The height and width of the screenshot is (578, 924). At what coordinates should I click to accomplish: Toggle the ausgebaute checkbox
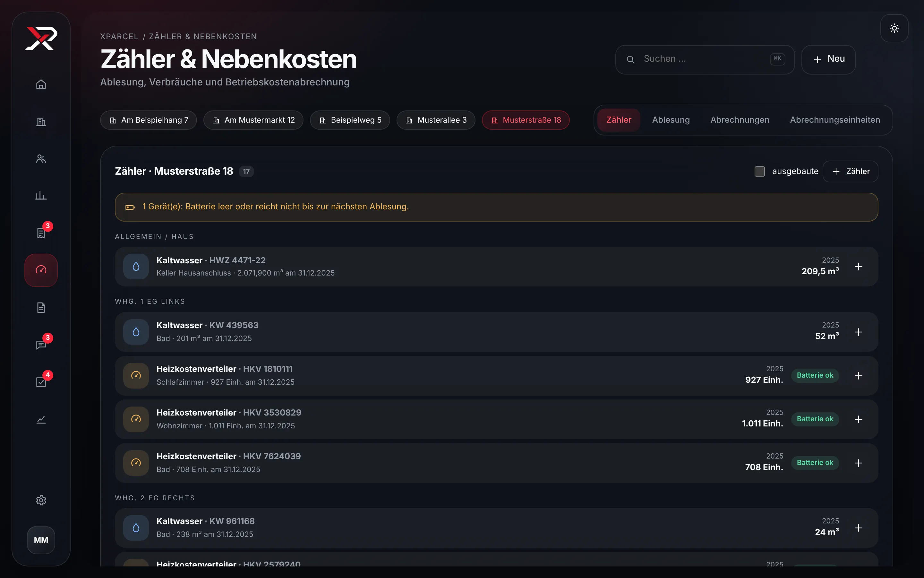(x=759, y=171)
